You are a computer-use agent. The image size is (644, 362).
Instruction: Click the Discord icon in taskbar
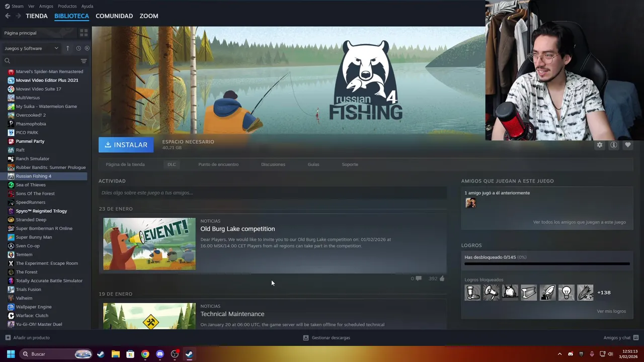click(x=160, y=354)
